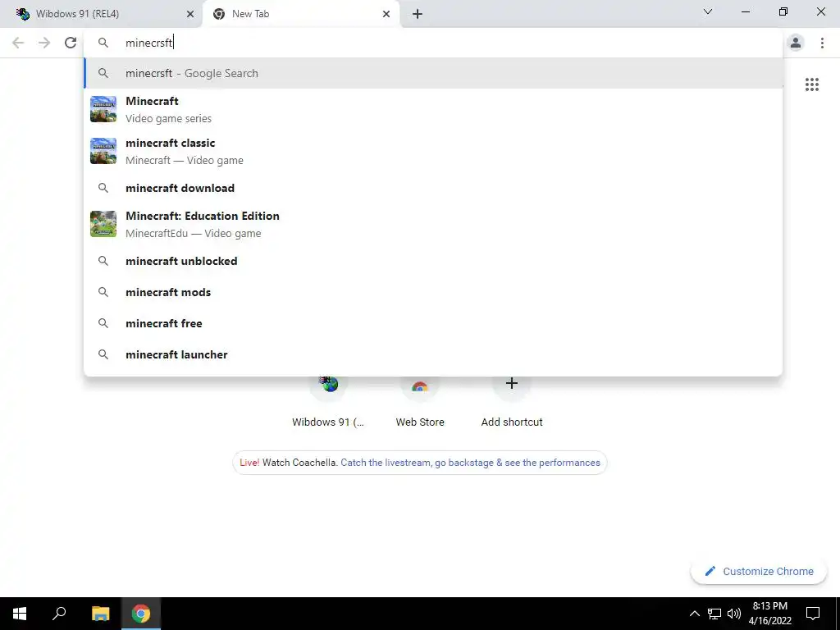The height and width of the screenshot is (630, 840).
Task: Open the Chrome profile avatar menu
Action: pyautogui.click(x=796, y=43)
